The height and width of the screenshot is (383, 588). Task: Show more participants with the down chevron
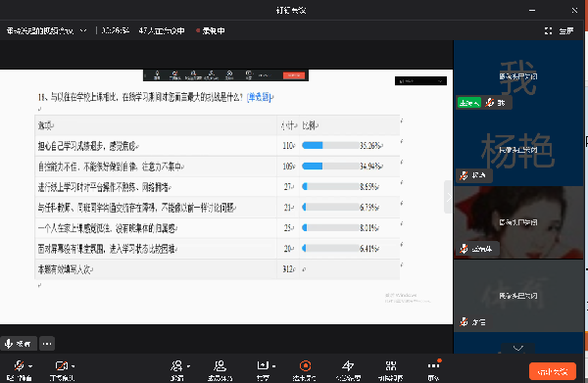pyautogui.click(x=518, y=349)
